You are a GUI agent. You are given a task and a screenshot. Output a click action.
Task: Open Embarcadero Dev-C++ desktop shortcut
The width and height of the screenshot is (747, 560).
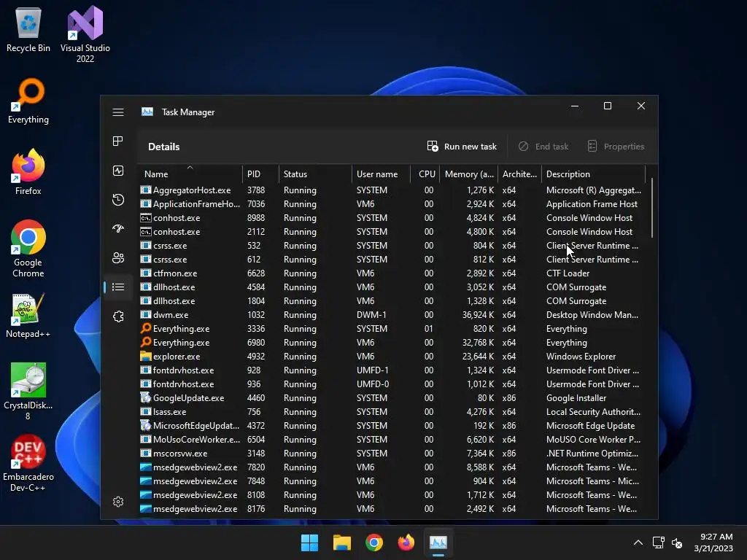tap(28, 463)
